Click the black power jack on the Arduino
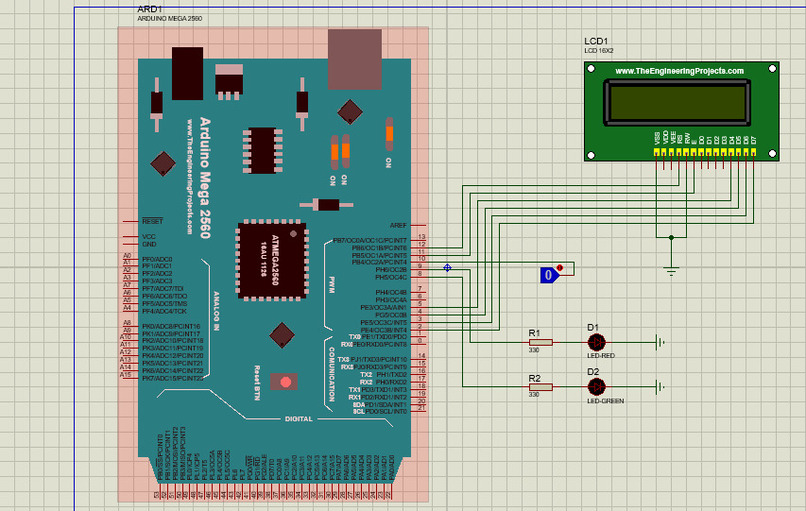Image resolution: width=806 pixels, height=511 pixels. point(187,74)
